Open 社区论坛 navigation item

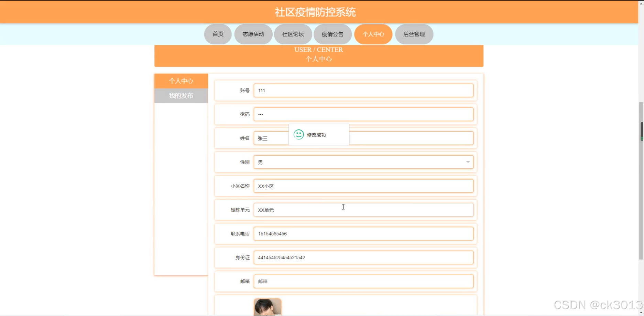click(293, 34)
